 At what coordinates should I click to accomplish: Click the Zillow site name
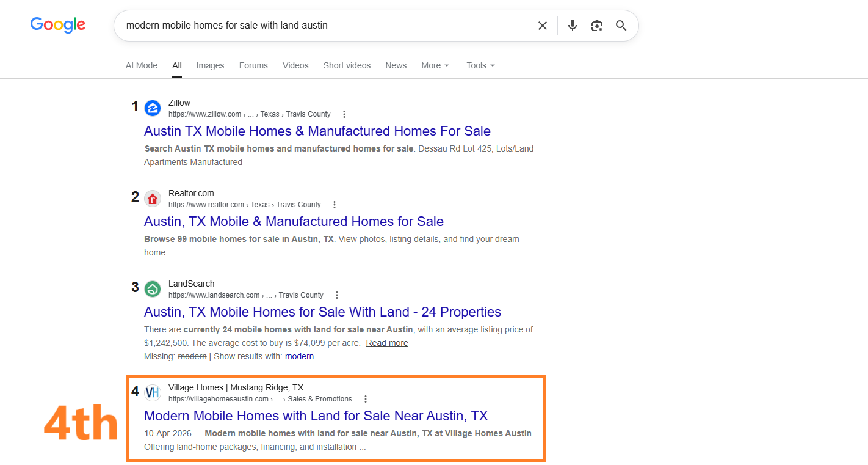point(179,103)
